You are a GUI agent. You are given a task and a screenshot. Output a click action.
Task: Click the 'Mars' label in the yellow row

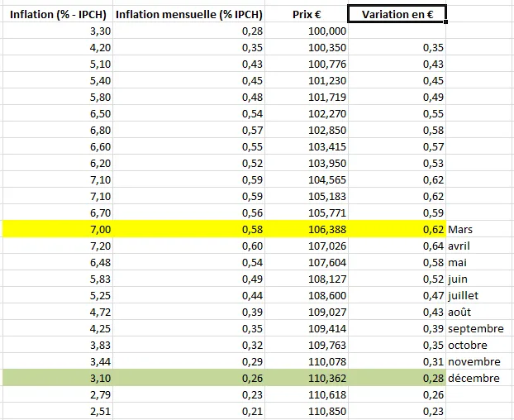pos(461,229)
